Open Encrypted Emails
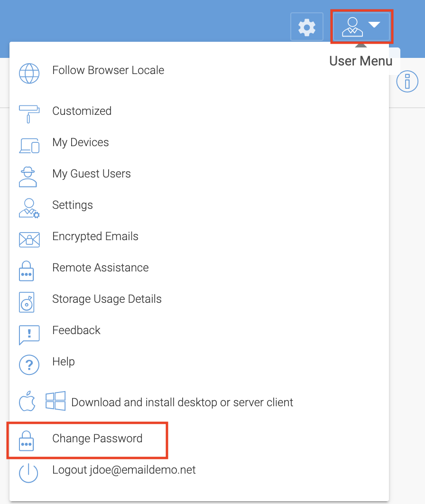This screenshot has height=504, width=425. (x=95, y=236)
